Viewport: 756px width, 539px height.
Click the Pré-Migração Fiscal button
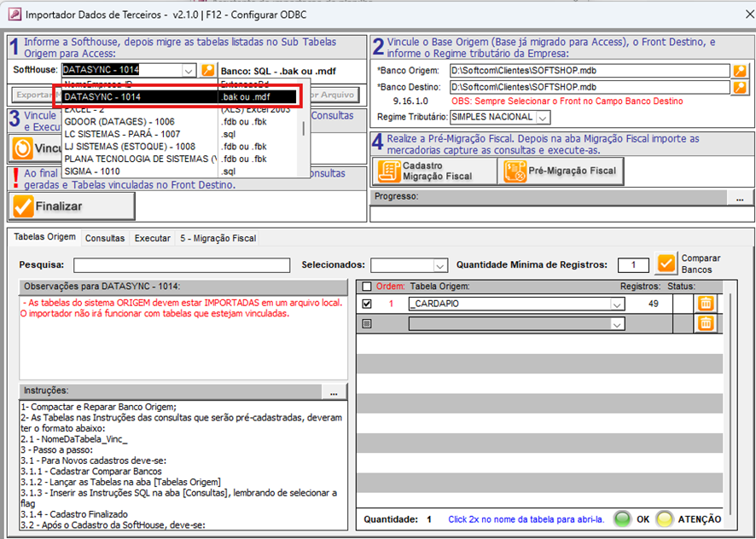pos(561,171)
